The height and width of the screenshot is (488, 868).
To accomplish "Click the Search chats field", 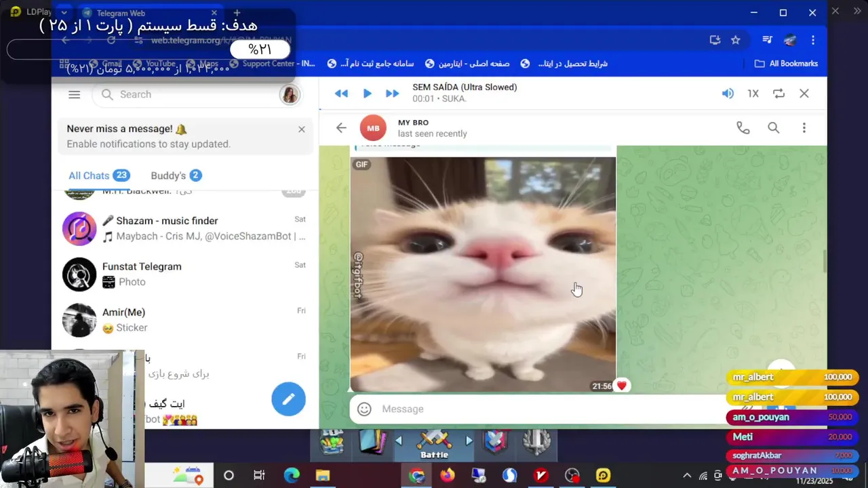I will (x=186, y=95).
